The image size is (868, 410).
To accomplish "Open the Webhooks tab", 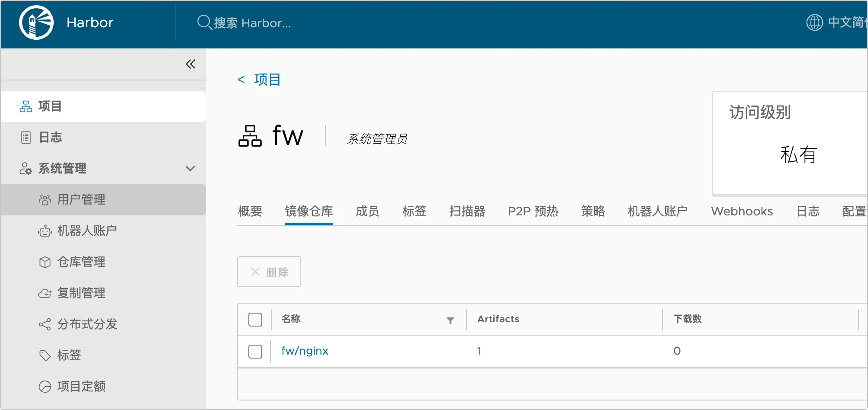I will tap(742, 211).
